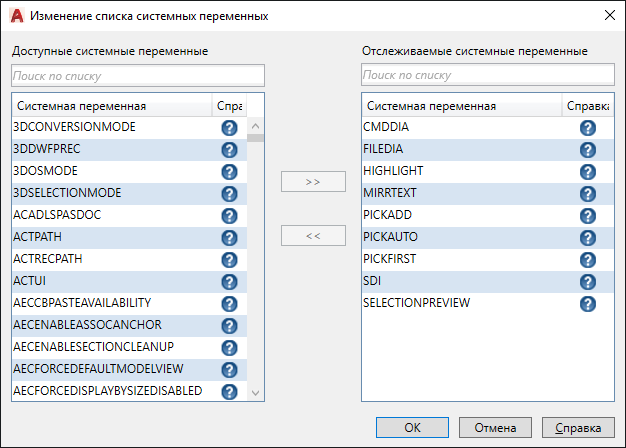Image resolution: width=626 pixels, height=448 pixels.
Task: Click help icon next to SDI
Action: tap(587, 282)
